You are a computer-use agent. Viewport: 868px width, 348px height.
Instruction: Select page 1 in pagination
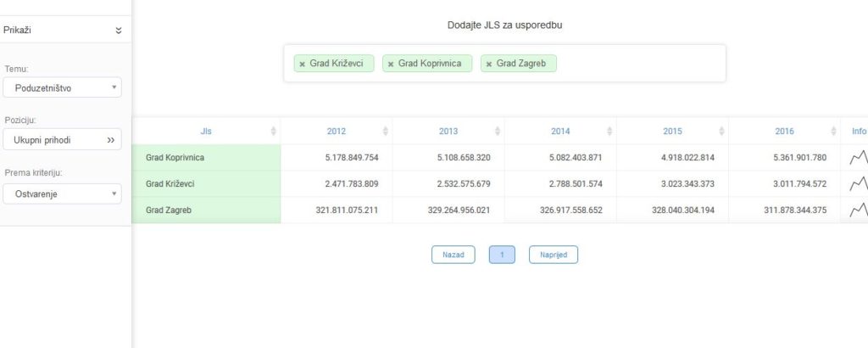pos(502,255)
